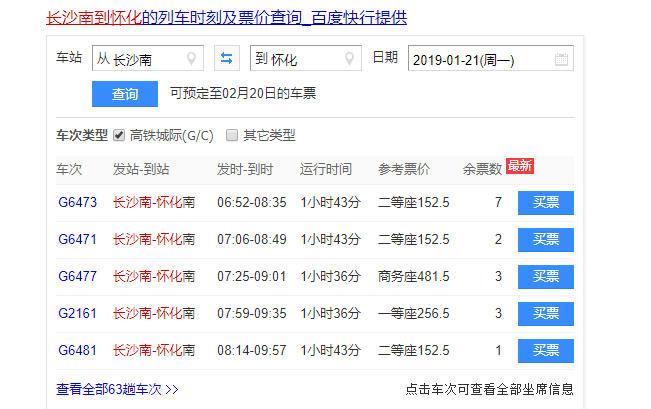Viewport: 651px width, 409px height.
Task: Click location pin icon in destination field
Action: coord(349,59)
